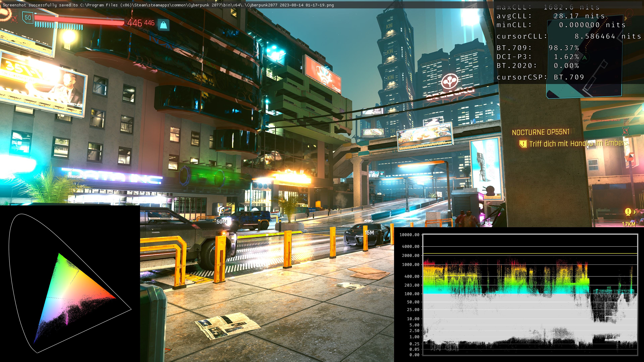Click the player level badge showing 50

tap(28, 18)
